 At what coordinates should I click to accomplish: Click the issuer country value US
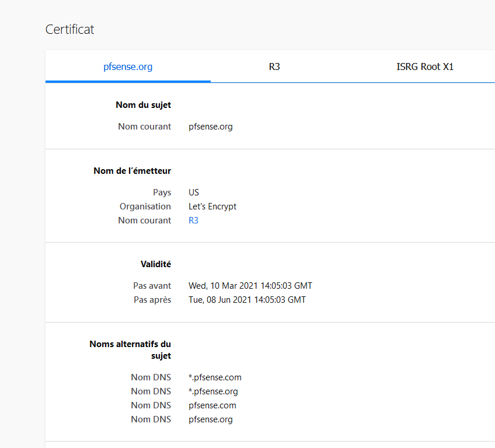coord(194,192)
